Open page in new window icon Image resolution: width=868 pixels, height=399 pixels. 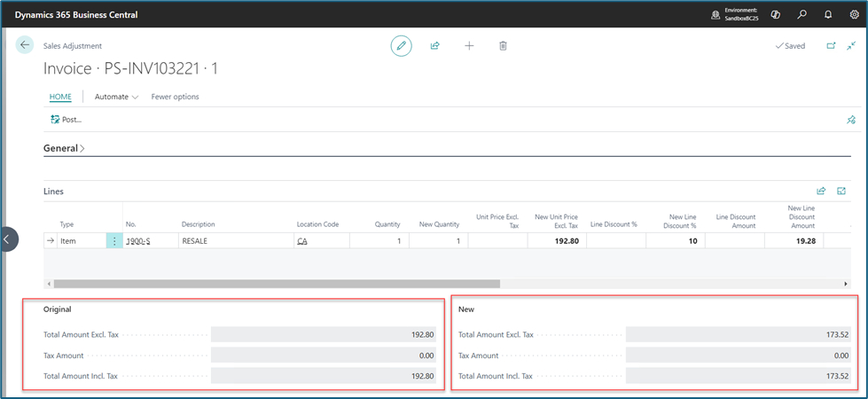coord(831,46)
